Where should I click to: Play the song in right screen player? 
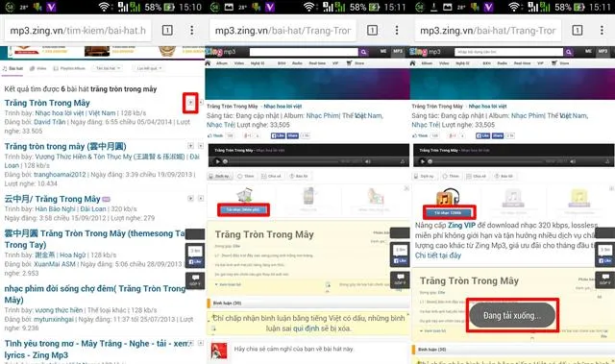pyautogui.click(x=422, y=161)
